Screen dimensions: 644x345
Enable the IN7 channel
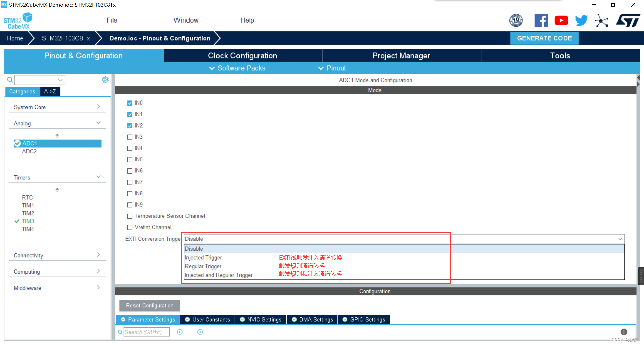pos(130,183)
